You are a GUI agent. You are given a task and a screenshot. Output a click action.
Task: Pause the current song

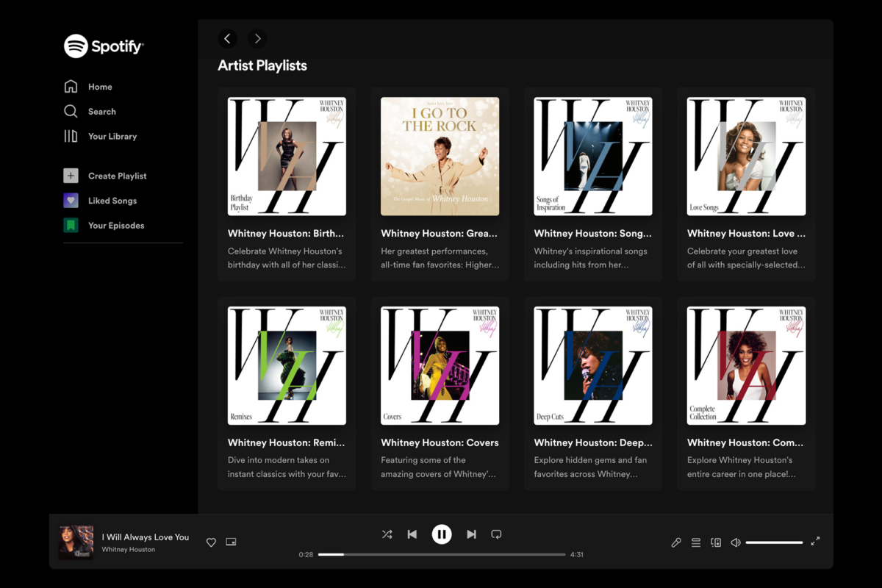coord(442,534)
